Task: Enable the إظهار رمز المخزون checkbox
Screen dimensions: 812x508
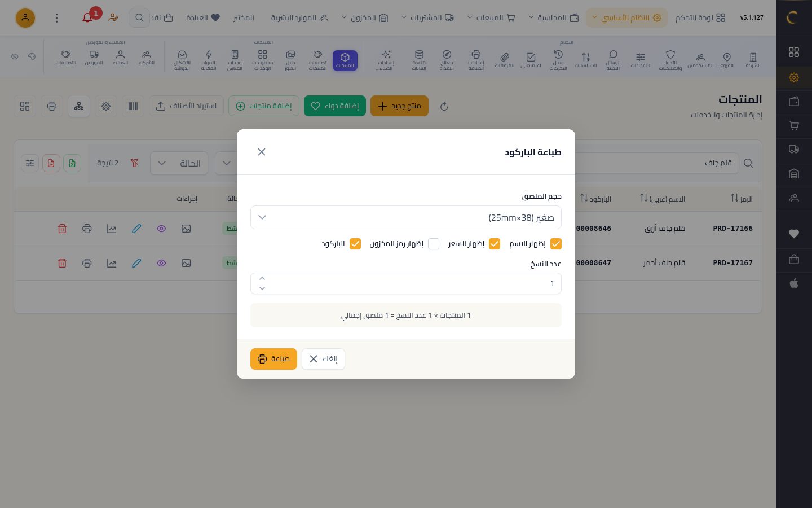Action: click(x=434, y=244)
